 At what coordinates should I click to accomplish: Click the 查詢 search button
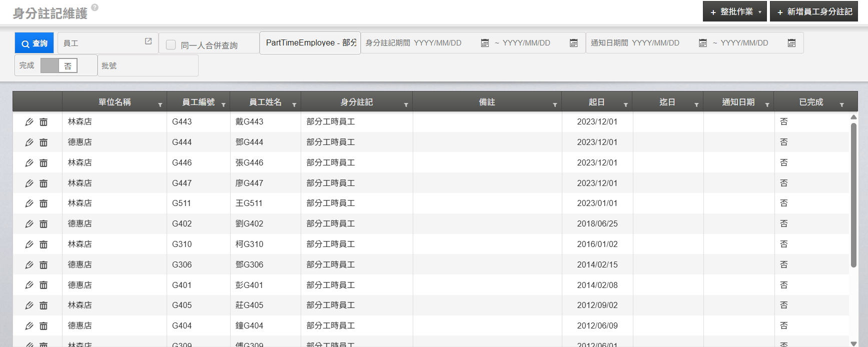point(35,43)
